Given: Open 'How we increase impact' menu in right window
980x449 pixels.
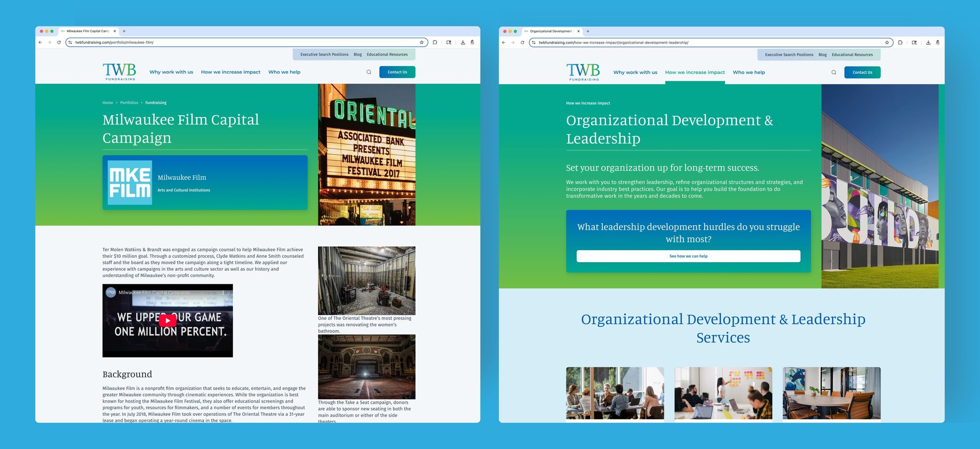Looking at the screenshot, I should click(695, 73).
